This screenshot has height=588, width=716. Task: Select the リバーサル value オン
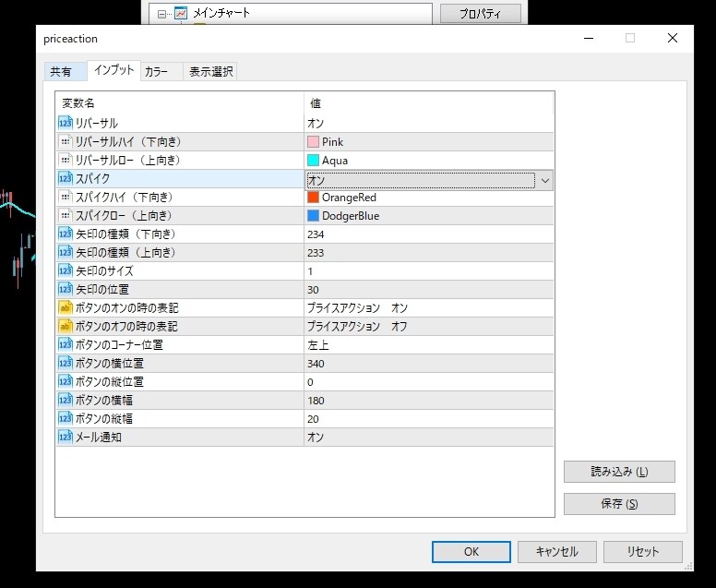point(316,124)
